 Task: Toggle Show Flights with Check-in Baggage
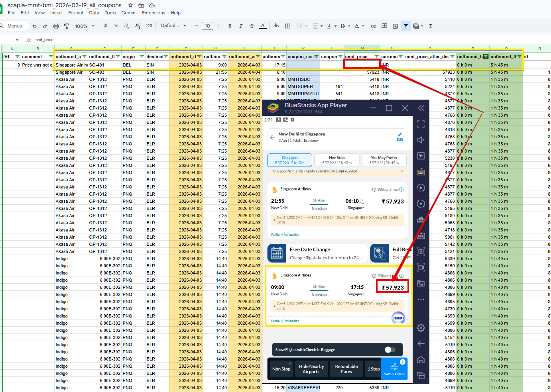[390, 350]
